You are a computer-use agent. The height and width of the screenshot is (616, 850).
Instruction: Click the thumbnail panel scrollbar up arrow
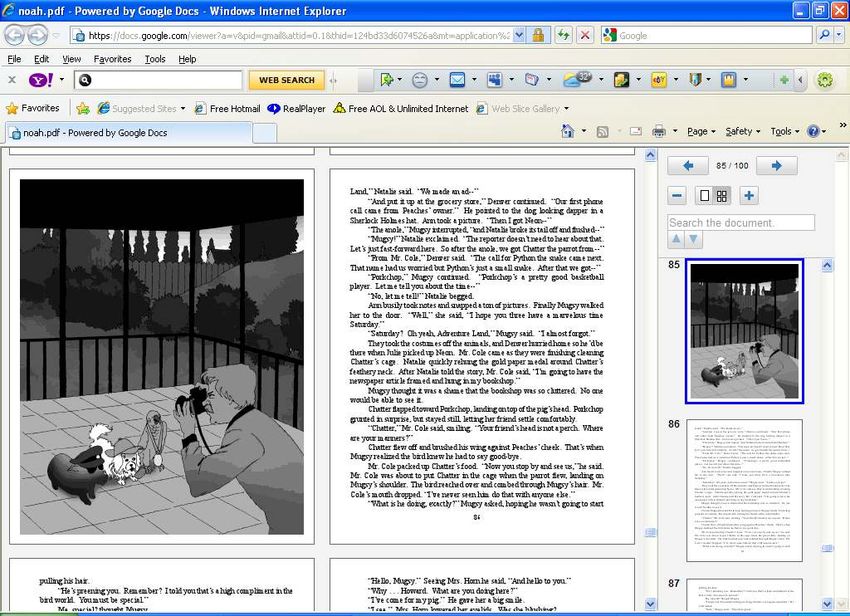pos(827,265)
